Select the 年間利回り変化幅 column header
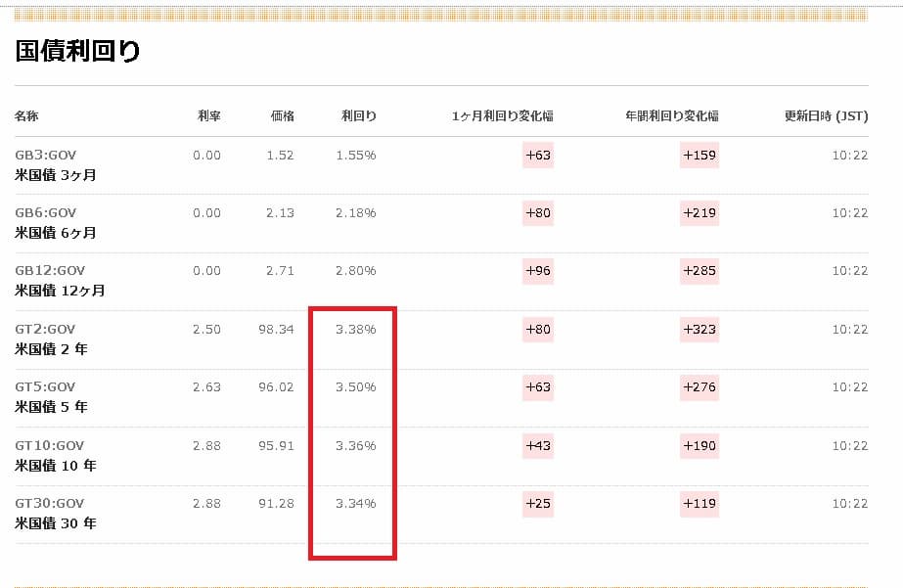 [671, 116]
